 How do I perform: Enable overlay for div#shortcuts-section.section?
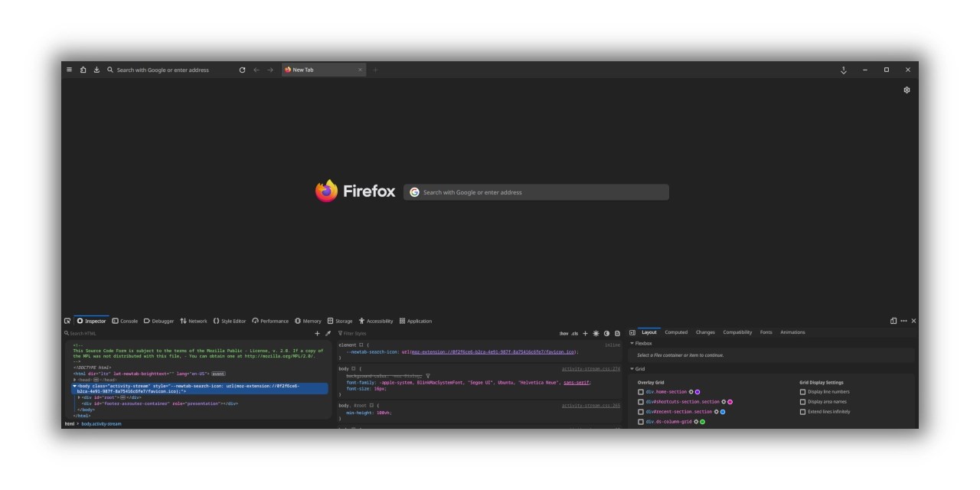click(641, 402)
